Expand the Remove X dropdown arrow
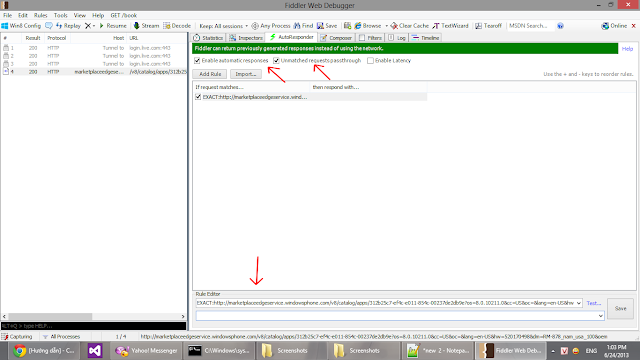Image resolution: width=640 pixels, height=360 pixels. point(94,26)
